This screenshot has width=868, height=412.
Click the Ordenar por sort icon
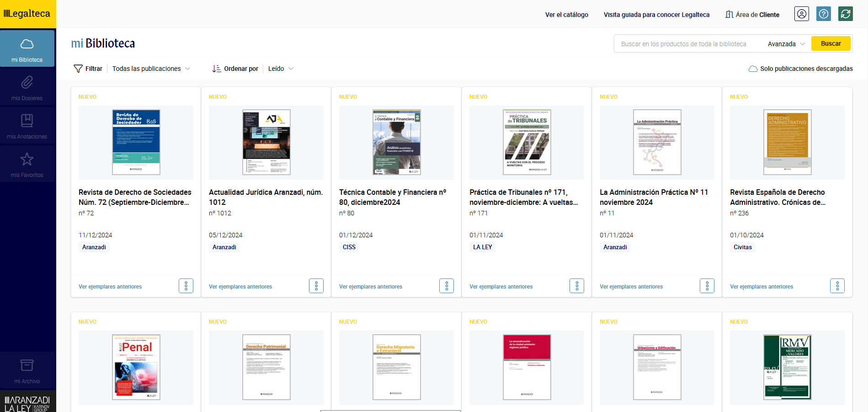[217, 69]
